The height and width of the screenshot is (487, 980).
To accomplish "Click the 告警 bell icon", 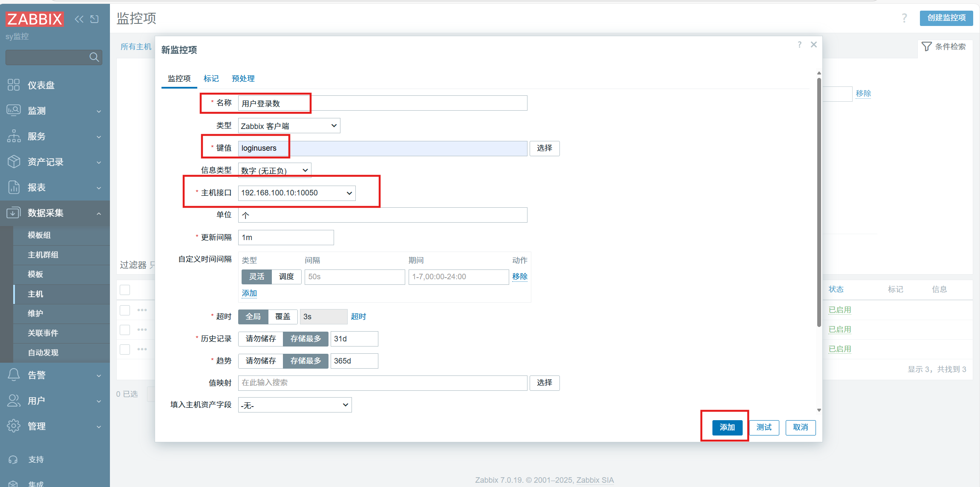I will pos(14,375).
